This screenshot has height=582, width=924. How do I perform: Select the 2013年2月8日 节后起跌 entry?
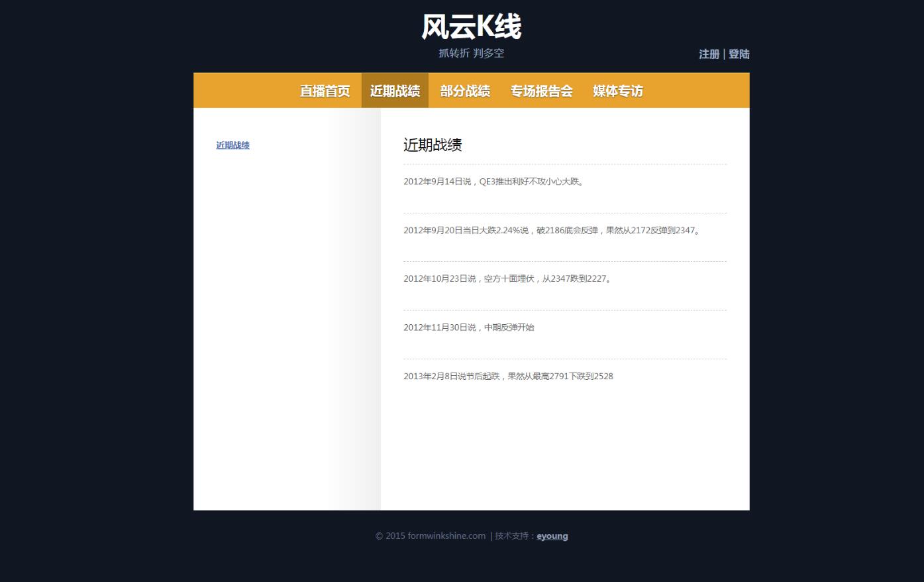pyautogui.click(x=508, y=377)
